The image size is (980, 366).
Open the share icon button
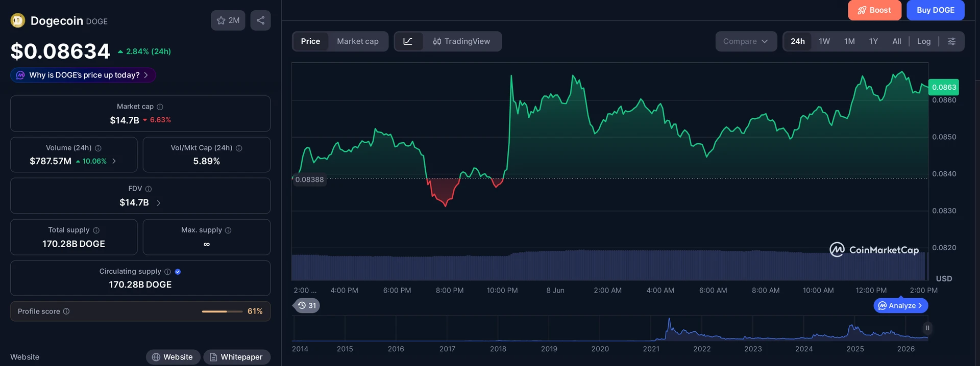260,20
